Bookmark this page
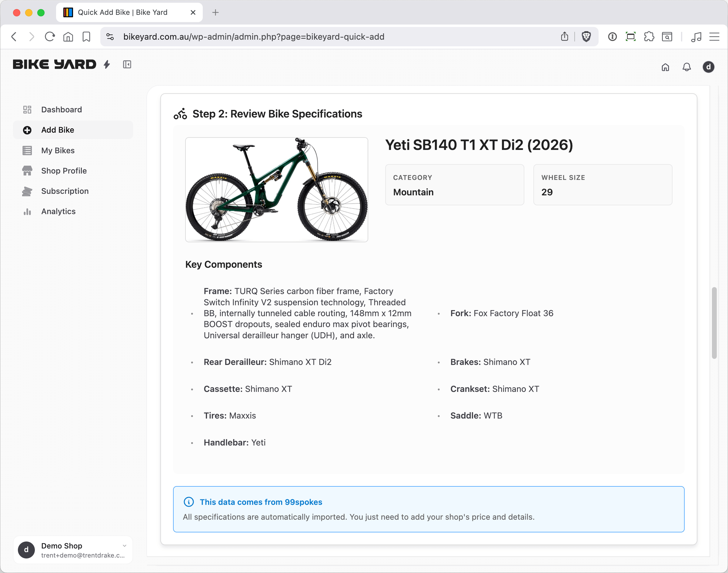 pyautogui.click(x=86, y=37)
